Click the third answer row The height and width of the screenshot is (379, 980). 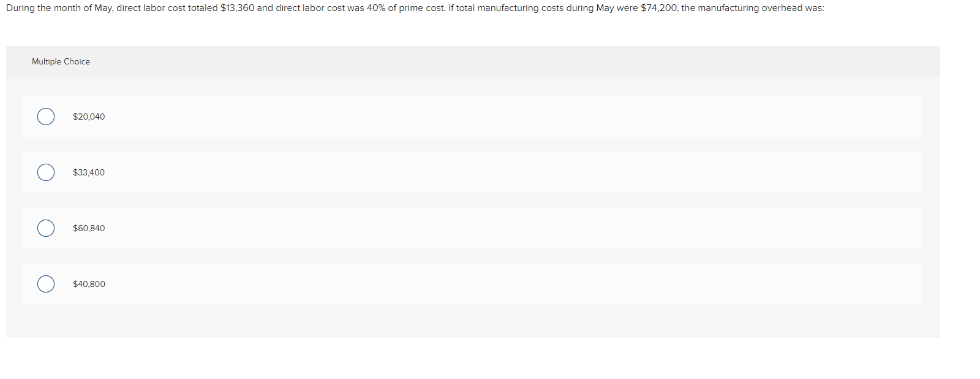[472, 228]
